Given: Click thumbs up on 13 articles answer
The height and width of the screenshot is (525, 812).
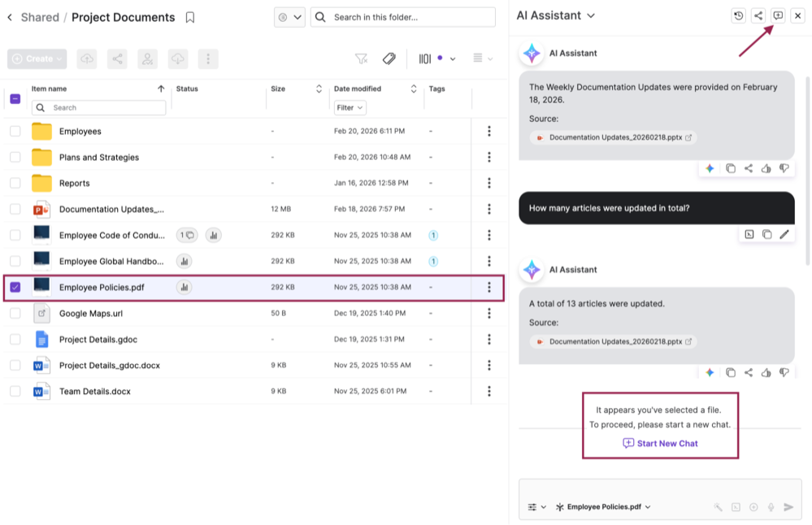Looking at the screenshot, I should point(766,372).
